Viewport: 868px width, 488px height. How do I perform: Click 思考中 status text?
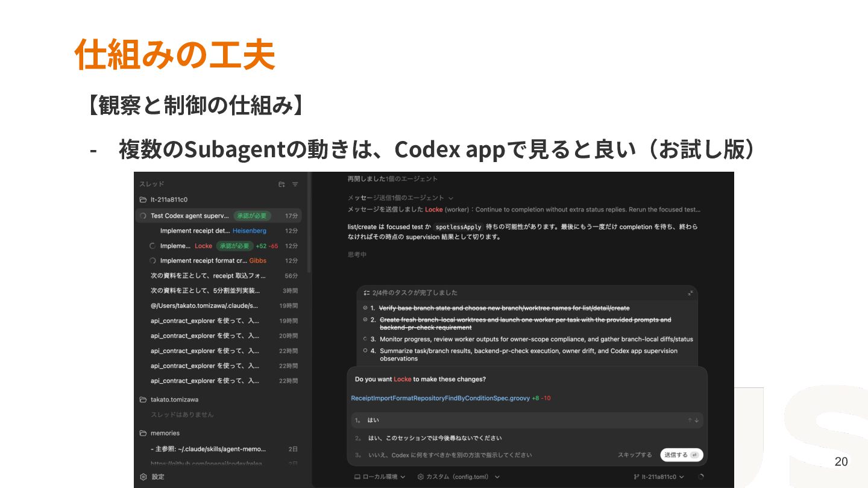(357, 255)
